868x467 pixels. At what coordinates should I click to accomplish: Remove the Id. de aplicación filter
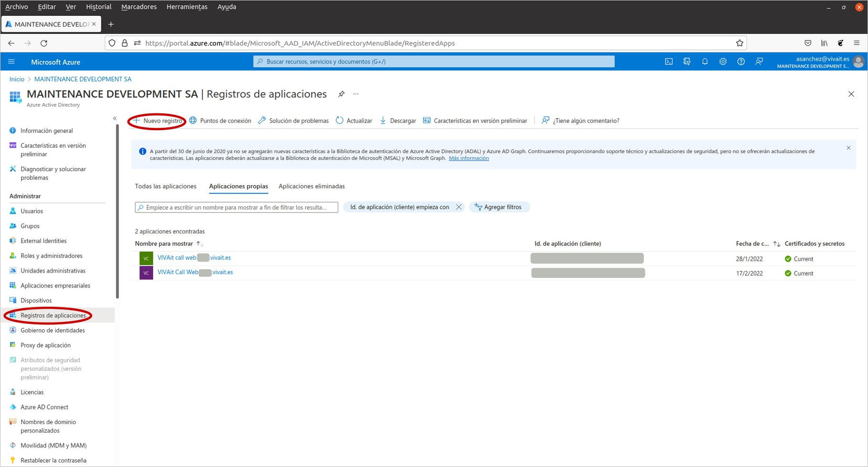point(458,207)
